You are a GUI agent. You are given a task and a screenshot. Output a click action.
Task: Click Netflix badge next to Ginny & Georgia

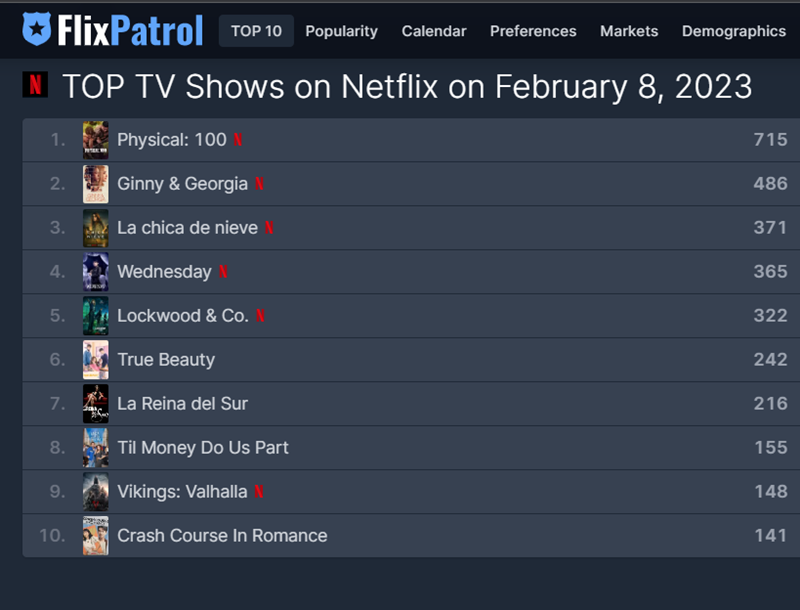(260, 184)
